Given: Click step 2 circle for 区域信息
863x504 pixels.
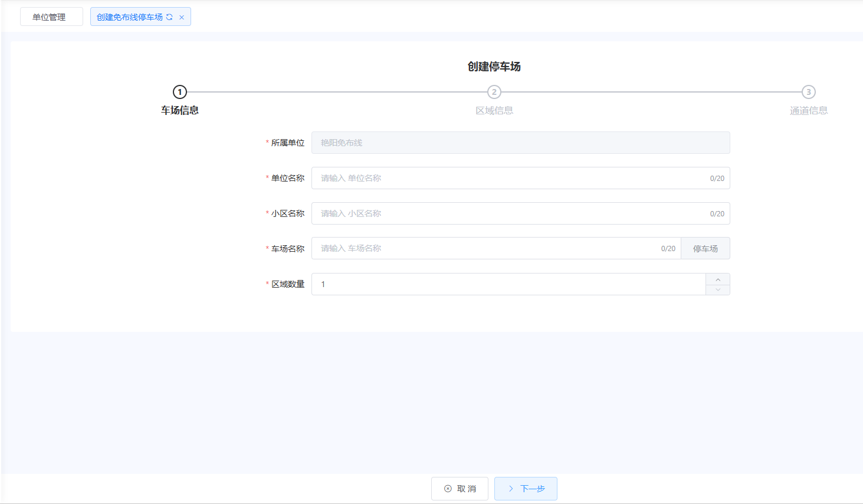Looking at the screenshot, I should coord(494,92).
